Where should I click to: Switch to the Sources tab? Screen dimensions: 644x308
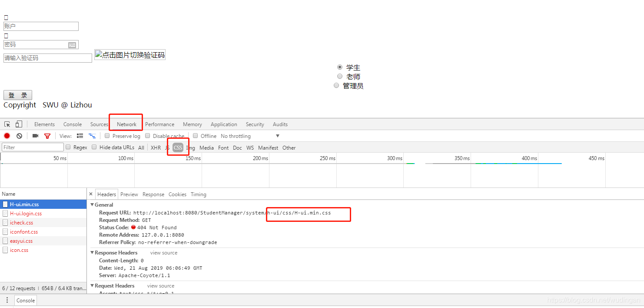[x=99, y=124]
